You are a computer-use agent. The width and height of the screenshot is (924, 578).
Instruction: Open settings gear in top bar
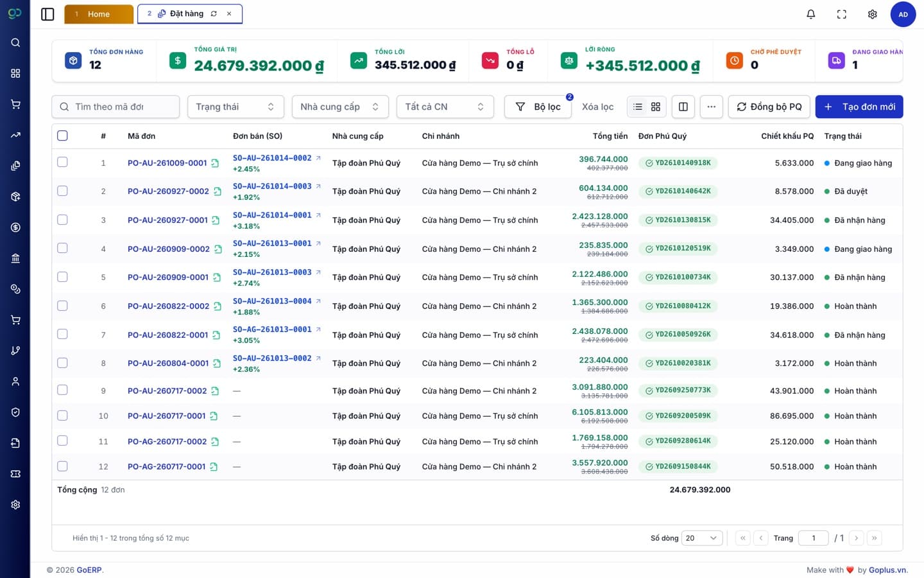point(873,14)
